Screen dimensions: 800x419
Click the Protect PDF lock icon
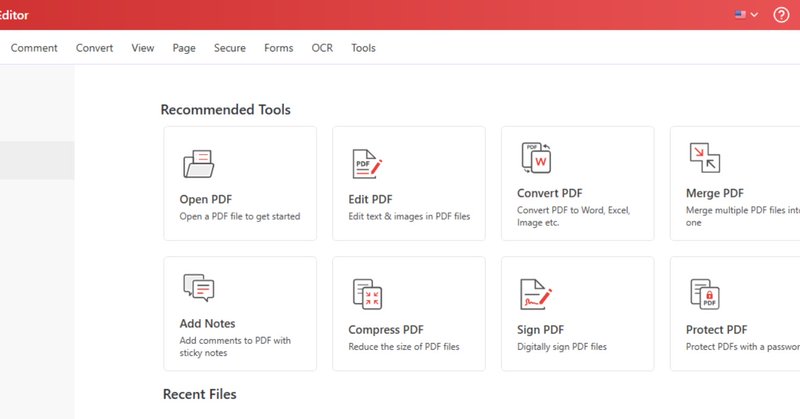705,294
